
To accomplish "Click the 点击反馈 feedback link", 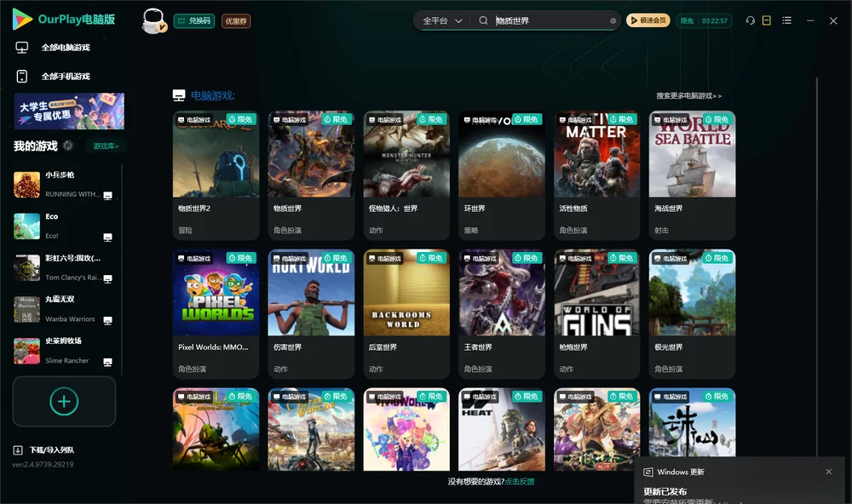I will (520, 482).
